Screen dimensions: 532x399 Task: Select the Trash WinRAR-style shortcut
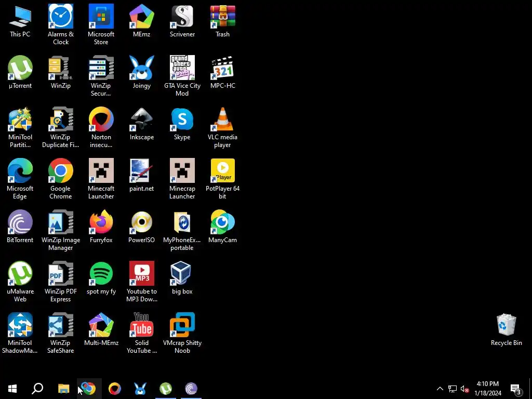pyautogui.click(x=222, y=21)
